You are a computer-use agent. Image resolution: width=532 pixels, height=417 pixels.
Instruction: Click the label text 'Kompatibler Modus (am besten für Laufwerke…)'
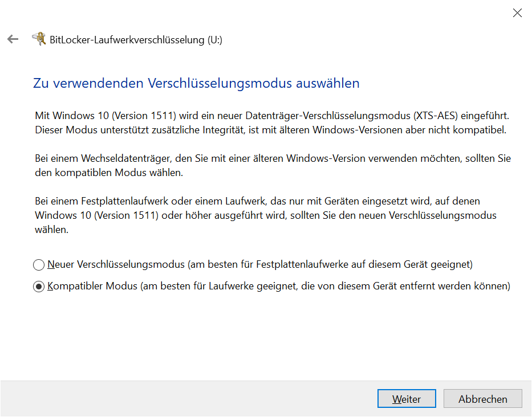tap(278, 287)
